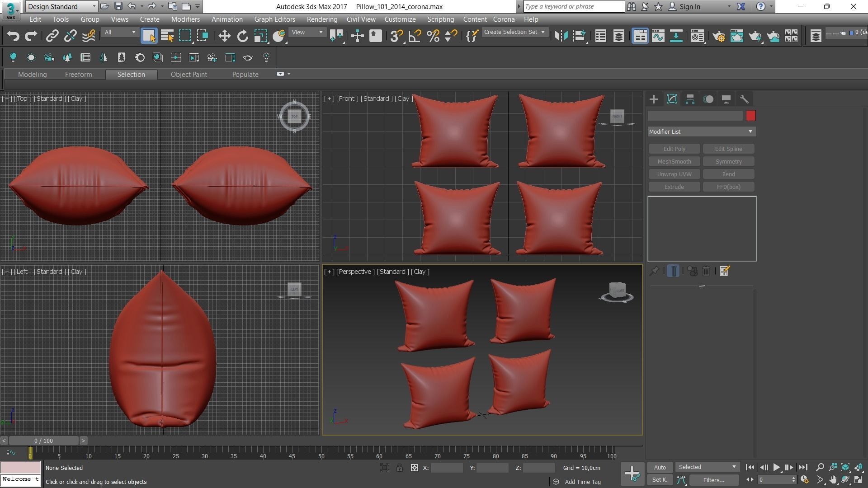868x488 pixels.
Task: Switch to the Object Paint ribbon tab
Action: (x=189, y=75)
